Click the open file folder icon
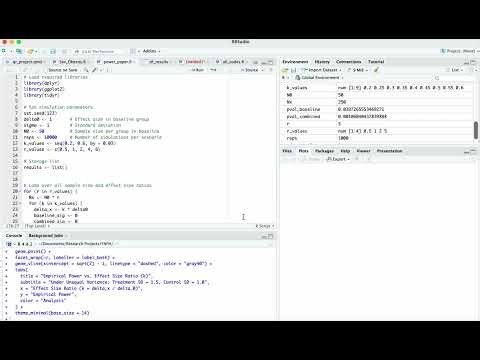Viewport: 480px width, 360px height. click(x=31, y=51)
